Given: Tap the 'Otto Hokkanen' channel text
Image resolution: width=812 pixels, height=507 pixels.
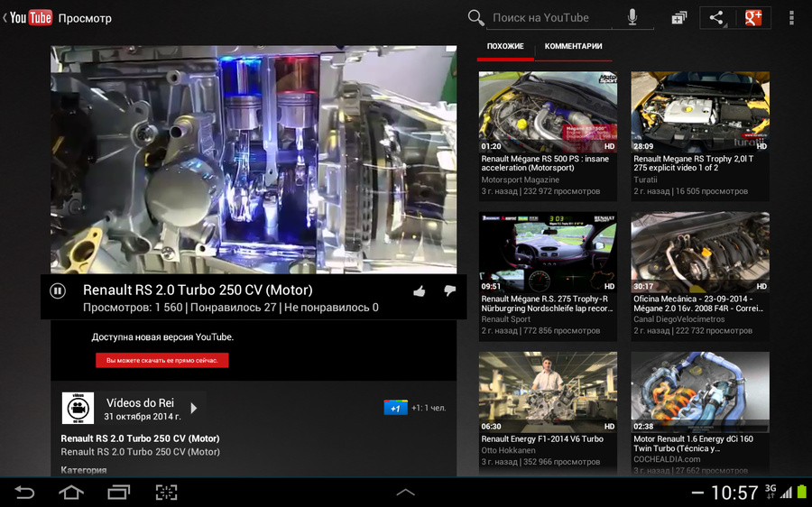Looking at the screenshot, I should (508, 450).
